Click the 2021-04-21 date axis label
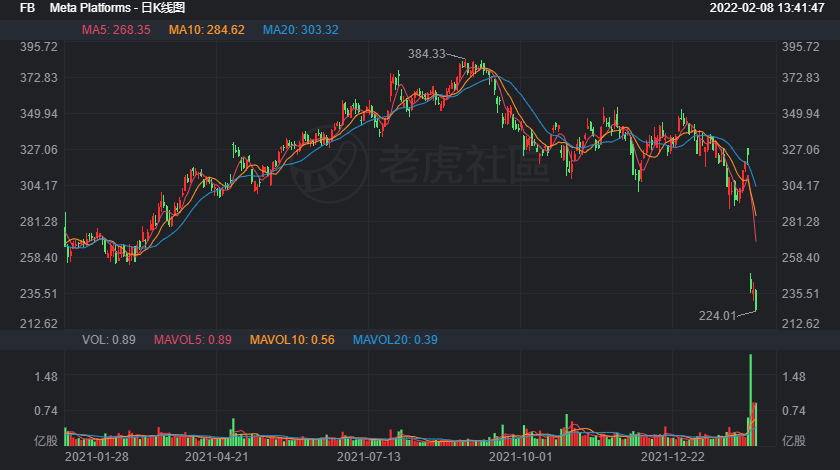Image resolution: width=840 pixels, height=470 pixels. pyautogui.click(x=216, y=457)
